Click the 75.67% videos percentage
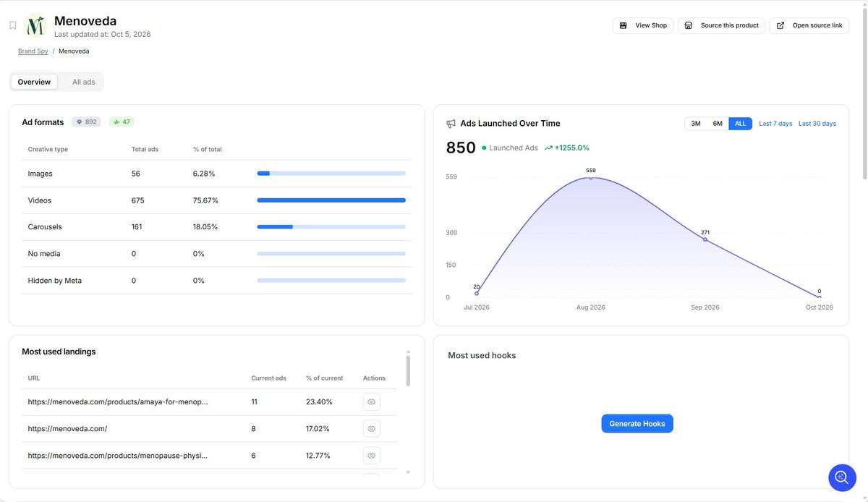This screenshot has height=502, width=868. 205,200
